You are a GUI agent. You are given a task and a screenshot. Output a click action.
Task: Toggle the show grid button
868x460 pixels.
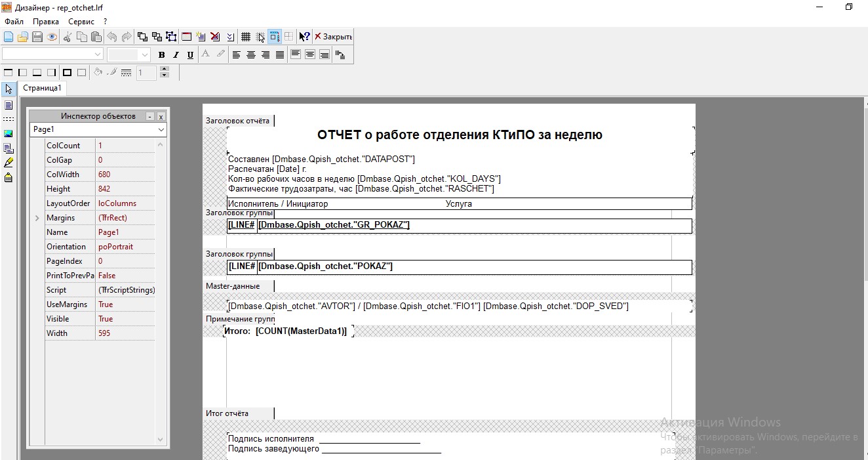(246, 37)
